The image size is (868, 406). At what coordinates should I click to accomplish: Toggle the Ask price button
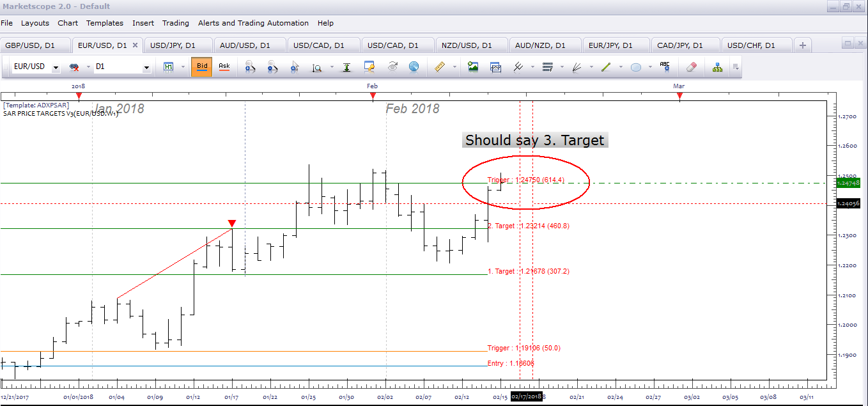tap(224, 66)
